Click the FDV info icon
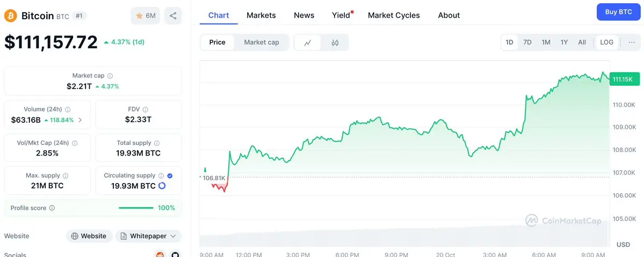This screenshot has height=257, width=644. (146, 109)
